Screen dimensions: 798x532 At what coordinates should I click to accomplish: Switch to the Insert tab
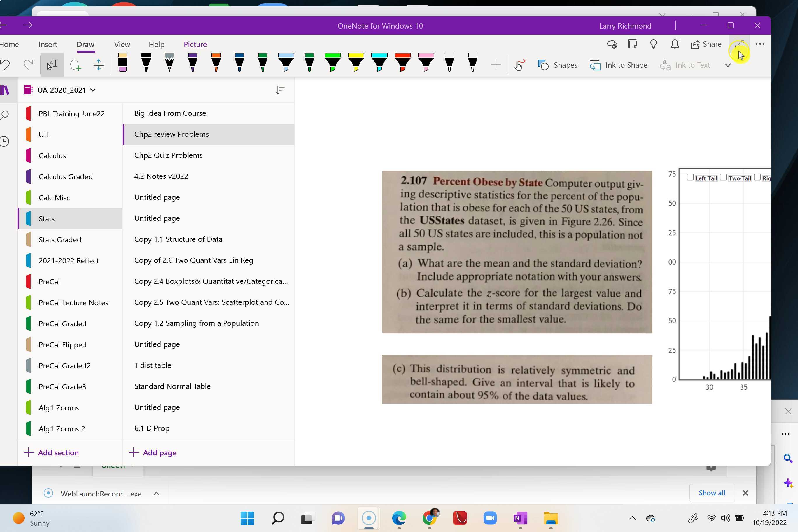pos(48,44)
